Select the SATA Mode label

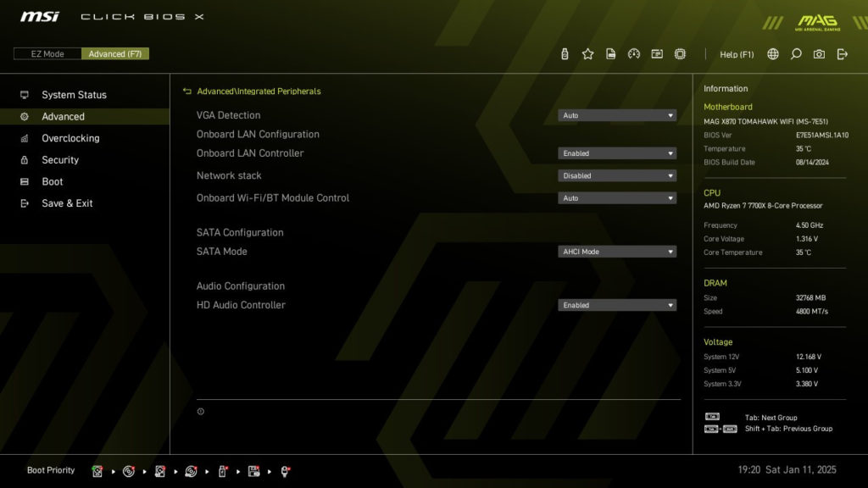click(x=221, y=251)
